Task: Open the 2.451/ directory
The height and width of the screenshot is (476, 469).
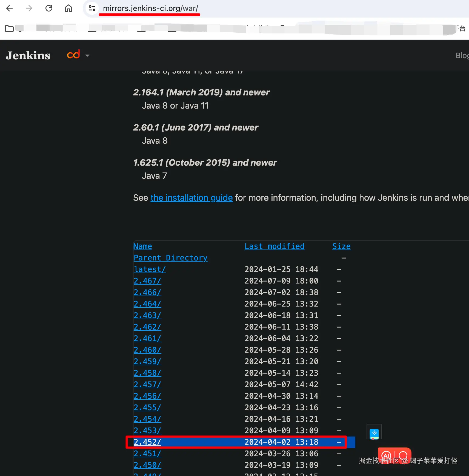Action: click(x=147, y=454)
